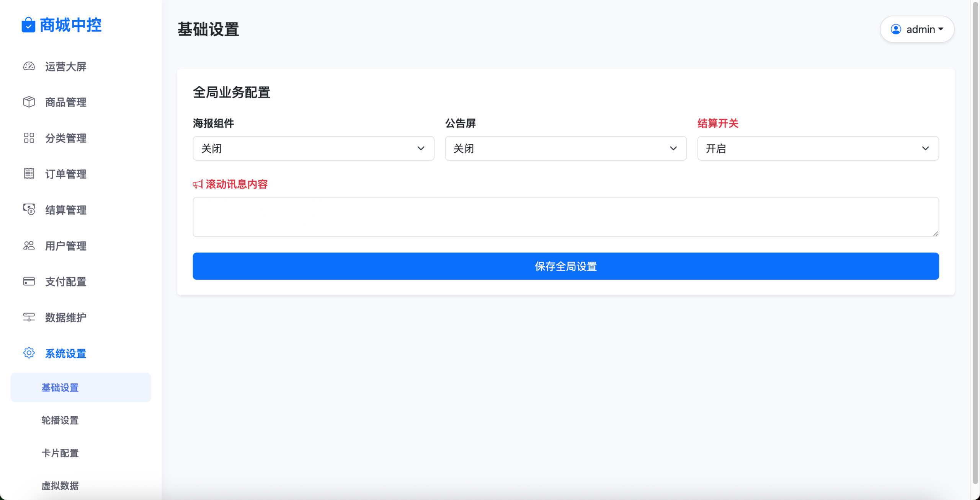Click the 用户管理 users icon
980x500 pixels.
[29, 246]
